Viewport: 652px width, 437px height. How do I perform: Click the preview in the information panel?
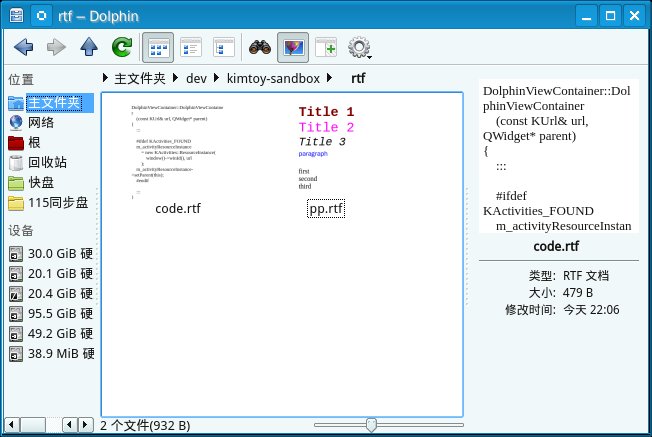tap(558, 156)
